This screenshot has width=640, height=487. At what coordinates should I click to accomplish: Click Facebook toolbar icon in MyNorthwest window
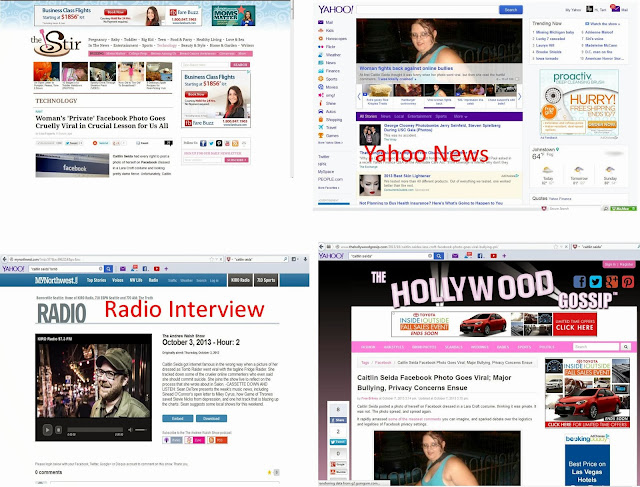(145, 269)
